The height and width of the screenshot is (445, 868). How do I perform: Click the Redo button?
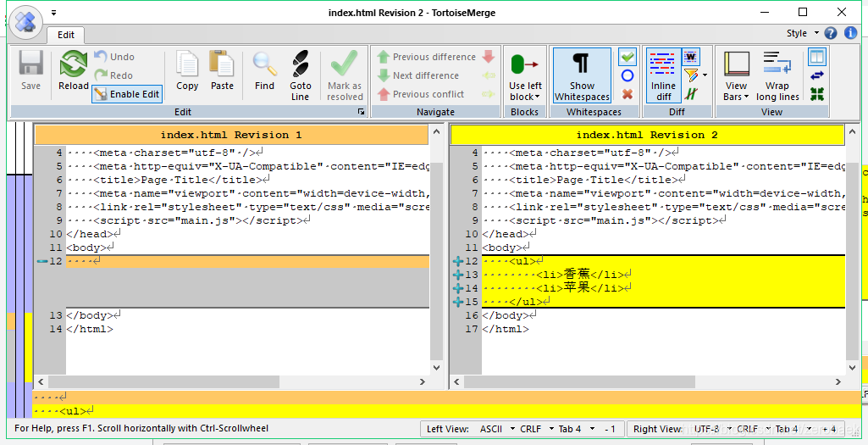point(113,75)
